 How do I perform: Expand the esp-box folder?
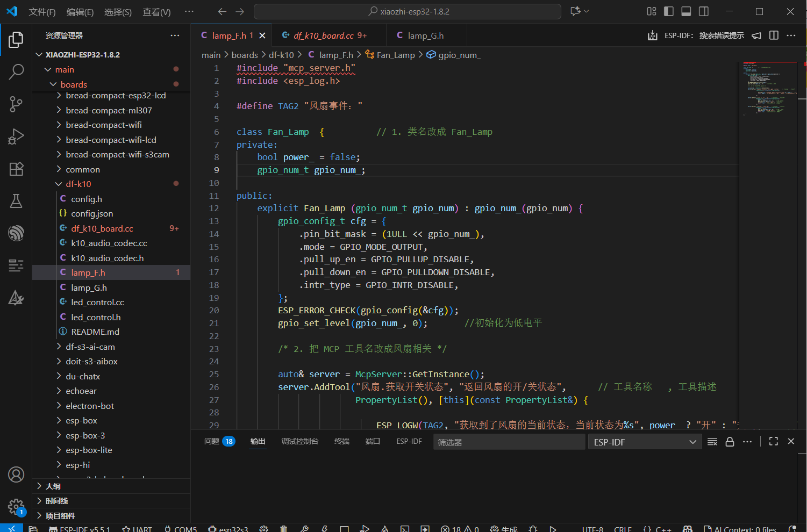tap(81, 421)
